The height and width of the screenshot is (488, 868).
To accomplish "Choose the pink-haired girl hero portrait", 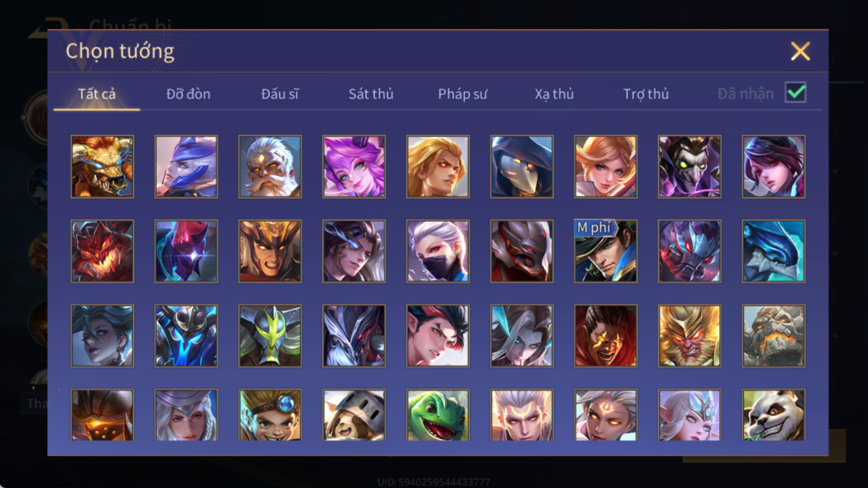I will [354, 166].
